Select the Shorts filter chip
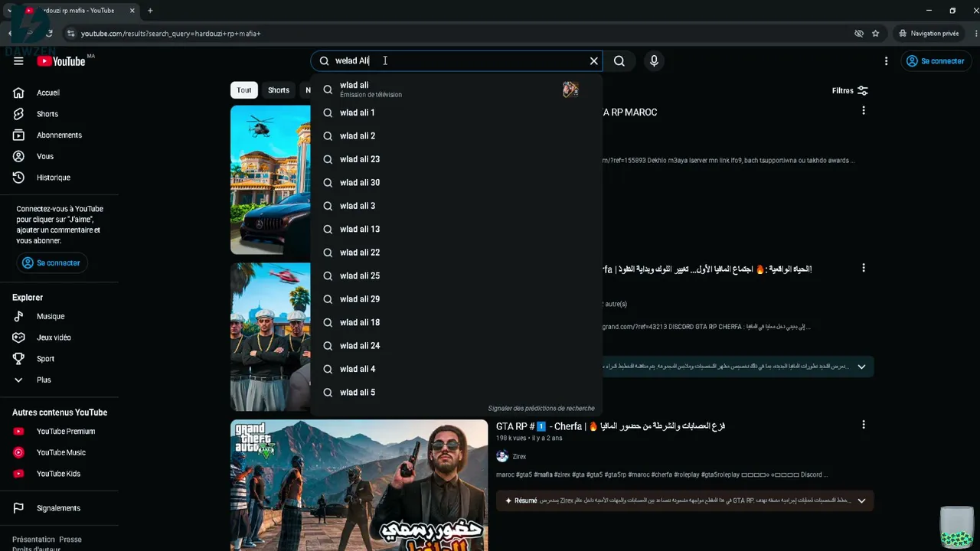Viewport: 980px width, 551px height. click(x=279, y=90)
